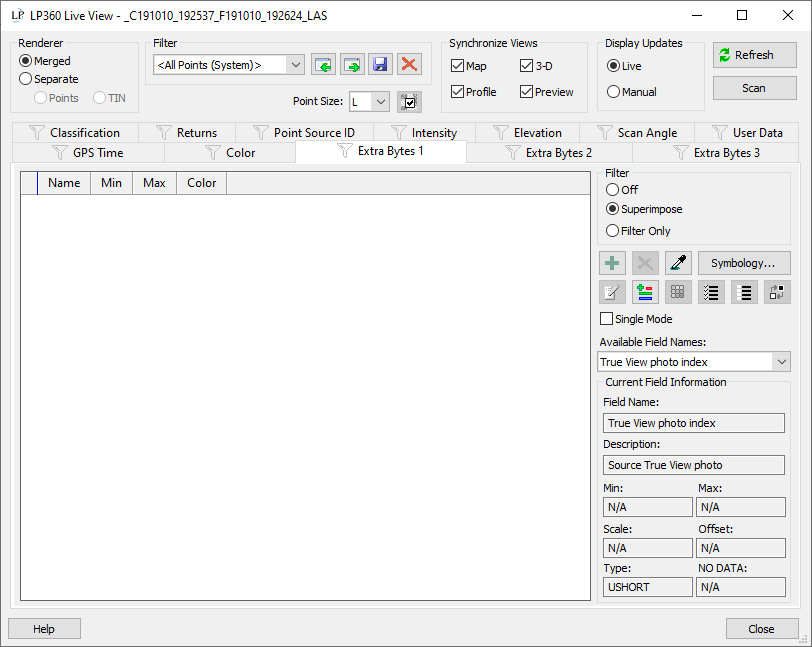Image resolution: width=812 pixels, height=647 pixels.
Task: Click the Color column header
Action: click(x=201, y=183)
